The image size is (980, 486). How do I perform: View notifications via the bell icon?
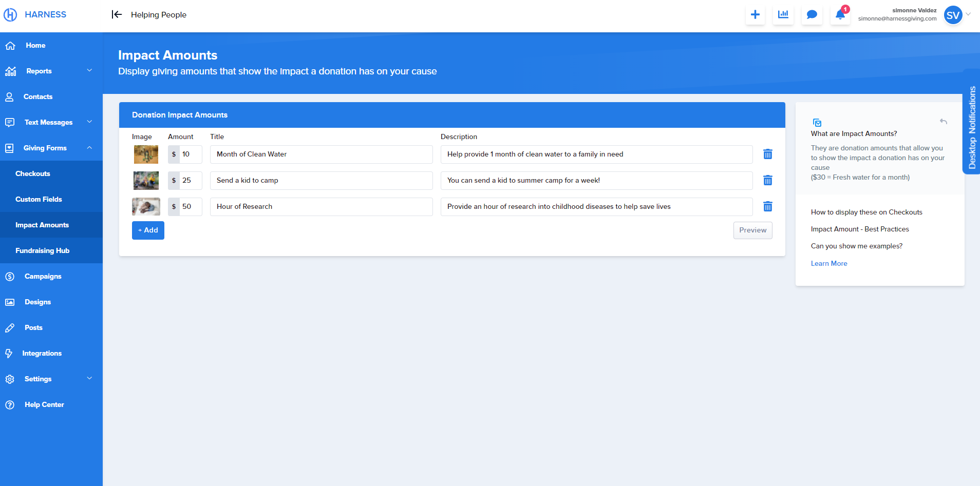coord(839,14)
